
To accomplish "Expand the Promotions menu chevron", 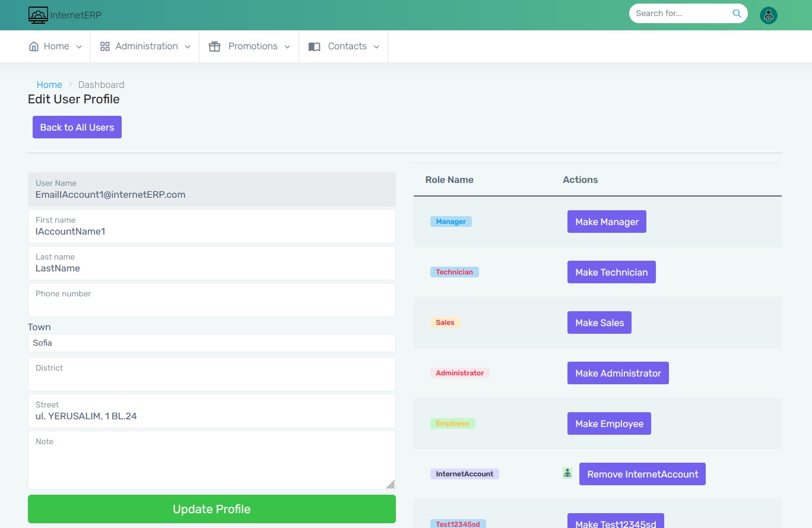I will tap(287, 47).
